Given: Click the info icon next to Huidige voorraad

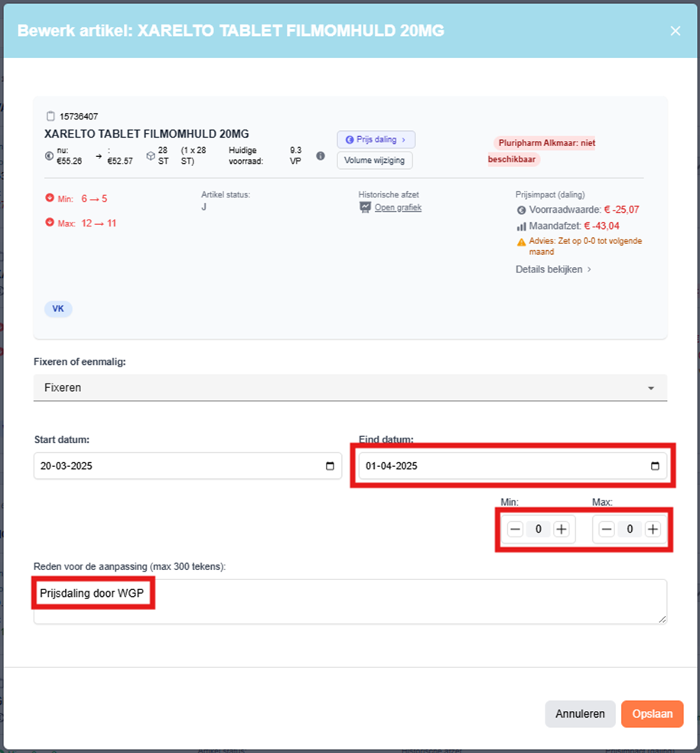Looking at the screenshot, I should (321, 155).
